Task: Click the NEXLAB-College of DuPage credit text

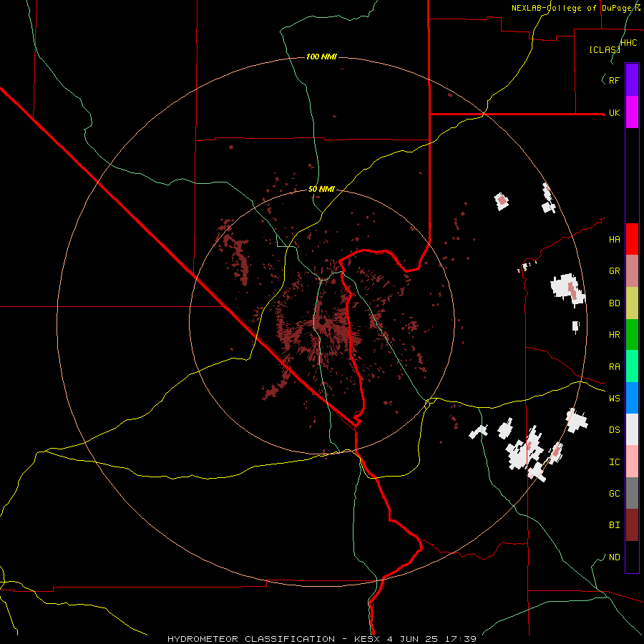Action: (x=576, y=8)
